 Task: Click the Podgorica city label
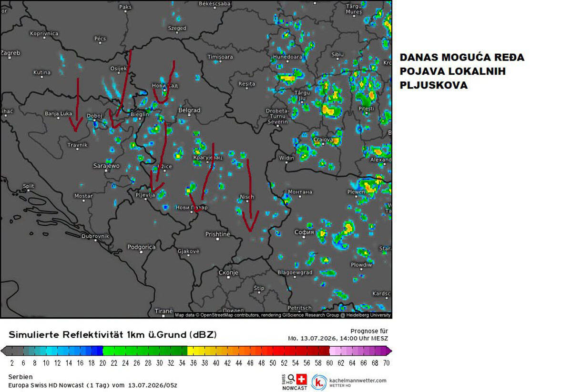142,247
